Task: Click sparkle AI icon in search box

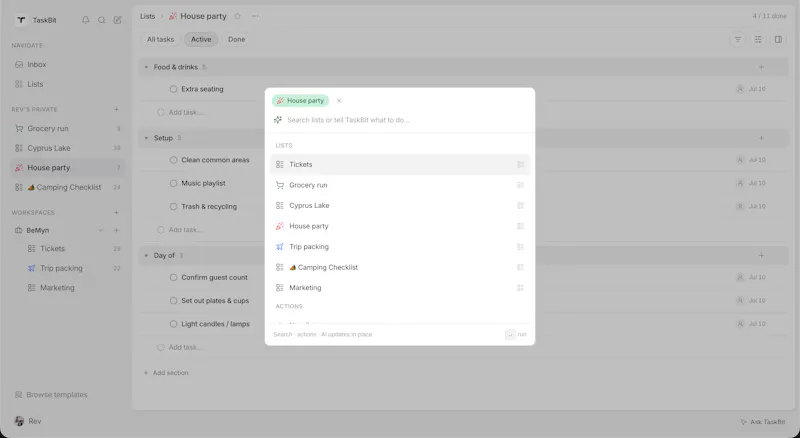Action: point(278,120)
